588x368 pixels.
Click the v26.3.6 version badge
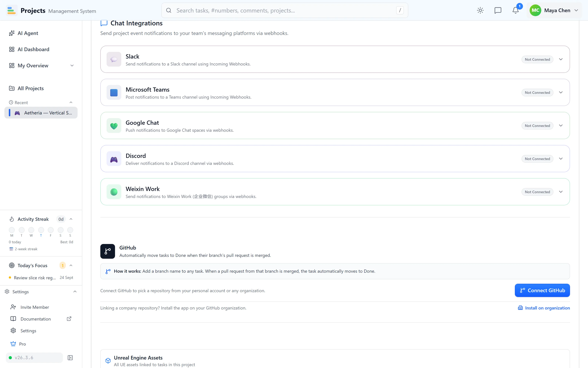34,358
